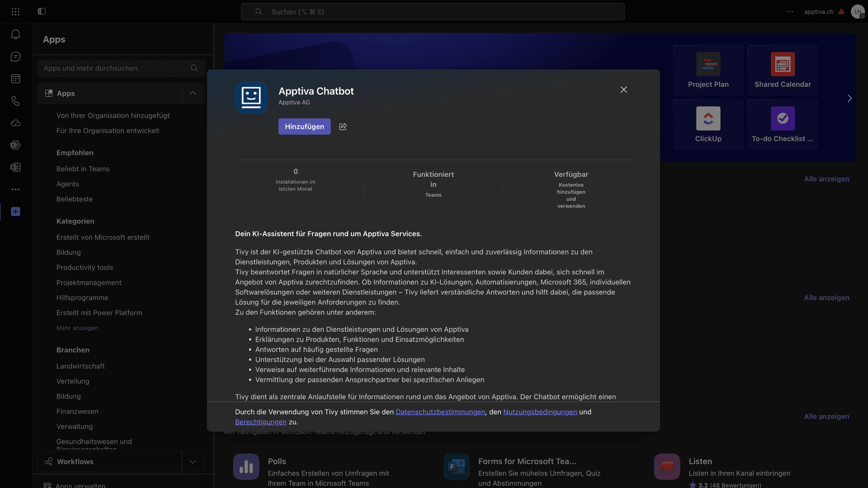Open the Hilfsprogramme category

point(82,298)
